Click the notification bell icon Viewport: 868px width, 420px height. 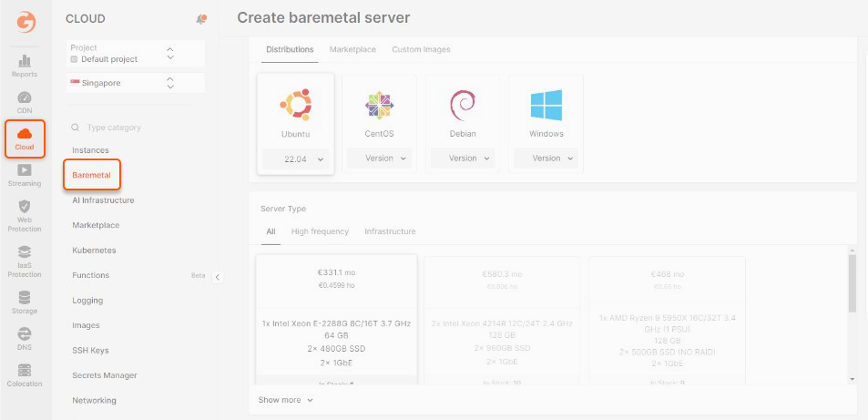(201, 19)
